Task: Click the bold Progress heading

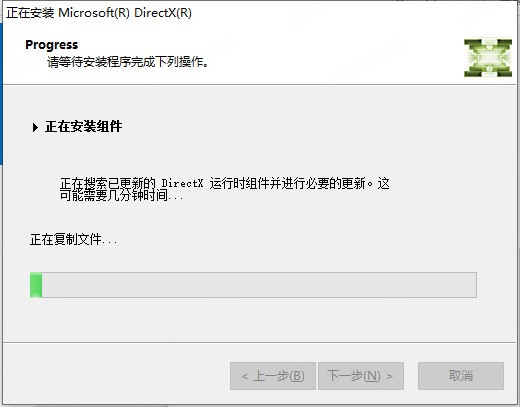Action: click(52, 45)
